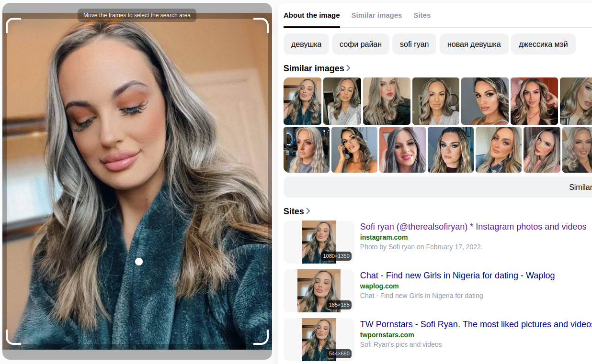Open fourth thumbnail in top similar images row

(436, 101)
